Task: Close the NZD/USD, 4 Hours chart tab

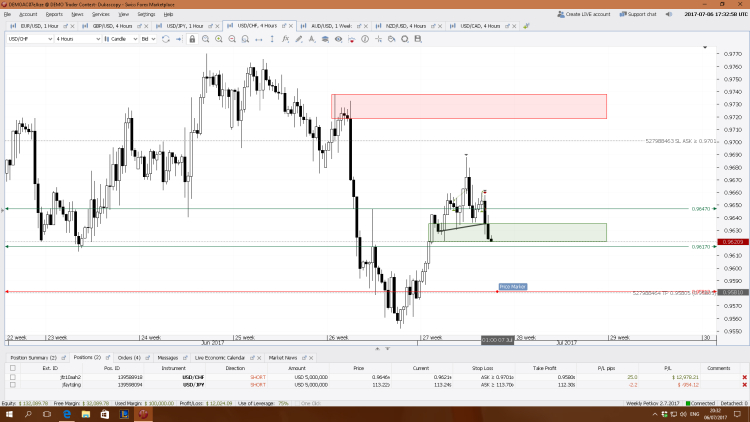Action: [x=440, y=26]
